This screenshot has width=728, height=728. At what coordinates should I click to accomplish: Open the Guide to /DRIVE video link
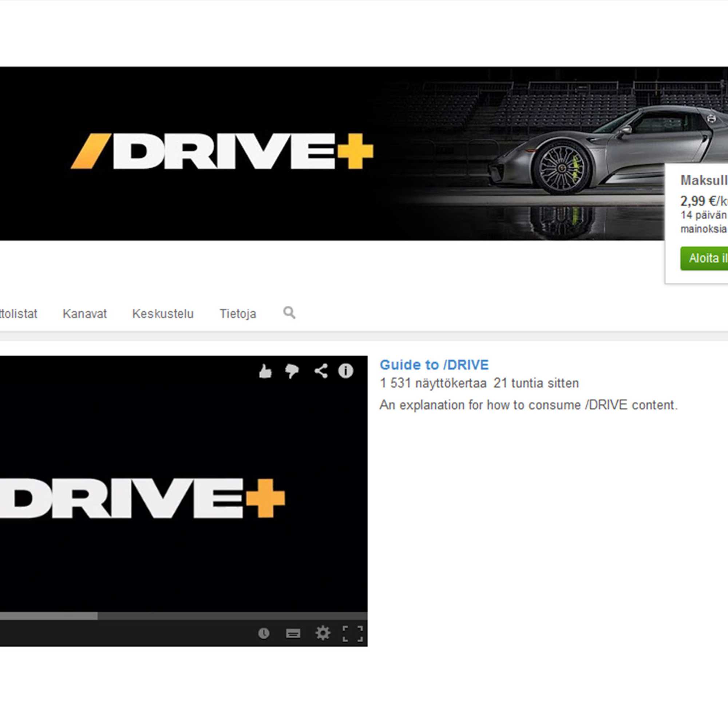click(434, 365)
